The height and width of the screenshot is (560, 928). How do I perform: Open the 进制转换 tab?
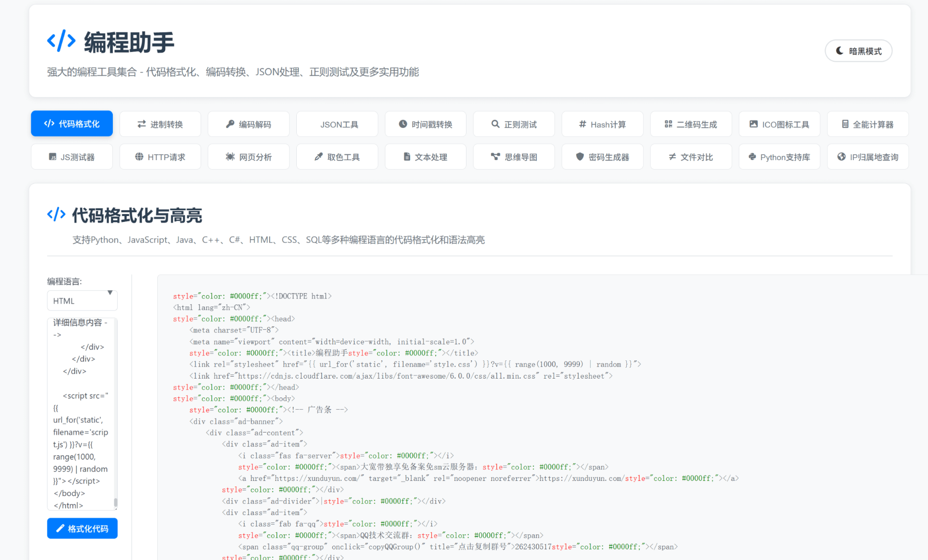pyautogui.click(x=160, y=124)
